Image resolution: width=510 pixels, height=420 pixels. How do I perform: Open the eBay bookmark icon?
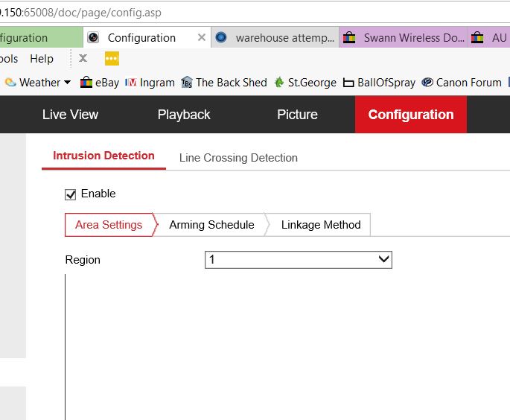86,83
